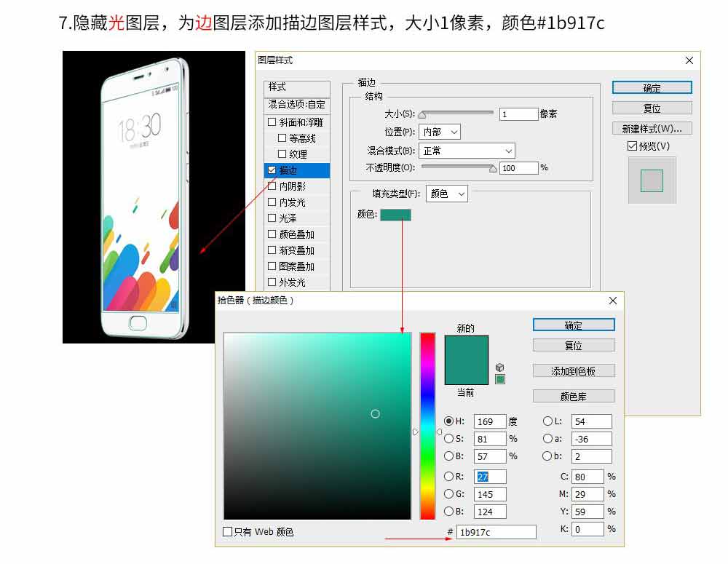Click the web-safe color cube warning icon
Image resolution: width=728 pixels, height=564 pixels.
pos(499,368)
